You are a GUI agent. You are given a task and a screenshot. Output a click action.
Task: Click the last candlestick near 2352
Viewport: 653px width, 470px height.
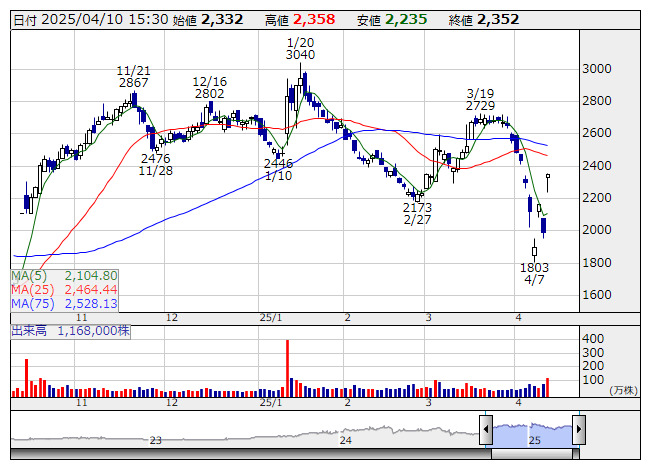tap(548, 183)
